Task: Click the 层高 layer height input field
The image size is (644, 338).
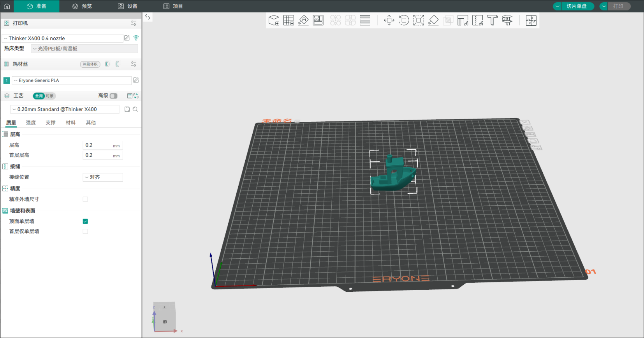Action: coord(98,145)
